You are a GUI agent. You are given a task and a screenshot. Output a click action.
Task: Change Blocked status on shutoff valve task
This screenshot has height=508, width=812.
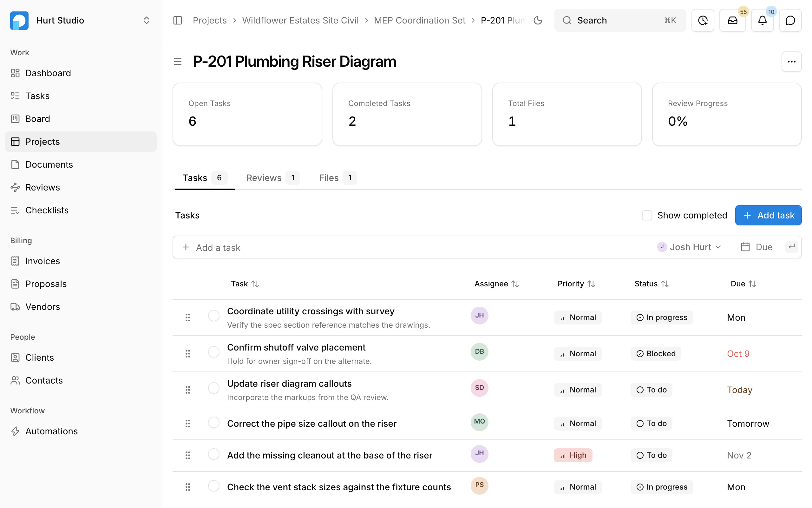point(656,353)
